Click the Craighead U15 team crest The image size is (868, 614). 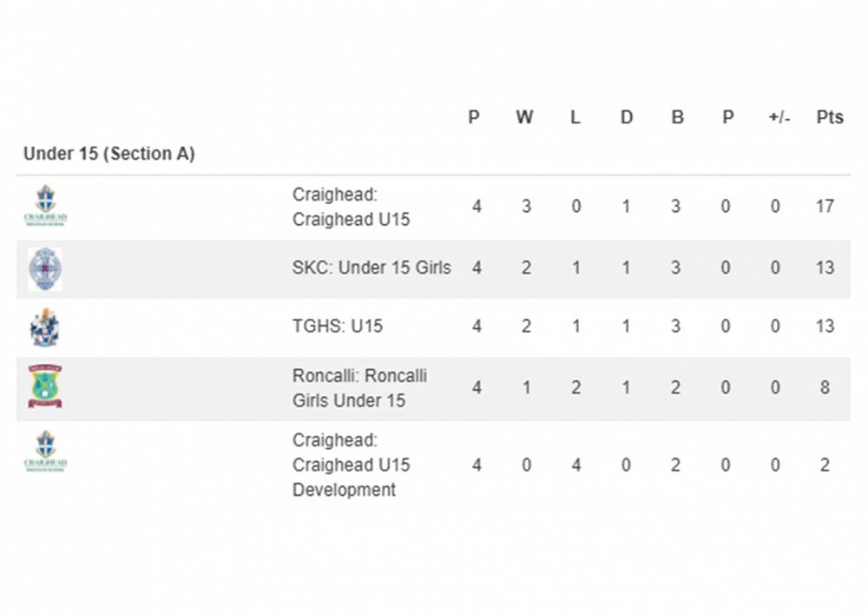pos(45,206)
